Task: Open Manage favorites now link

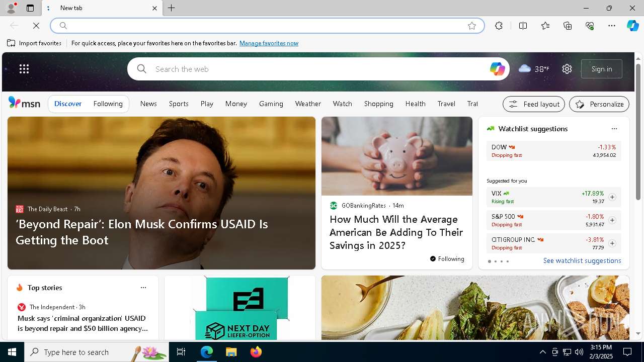Action: (x=269, y=43)
